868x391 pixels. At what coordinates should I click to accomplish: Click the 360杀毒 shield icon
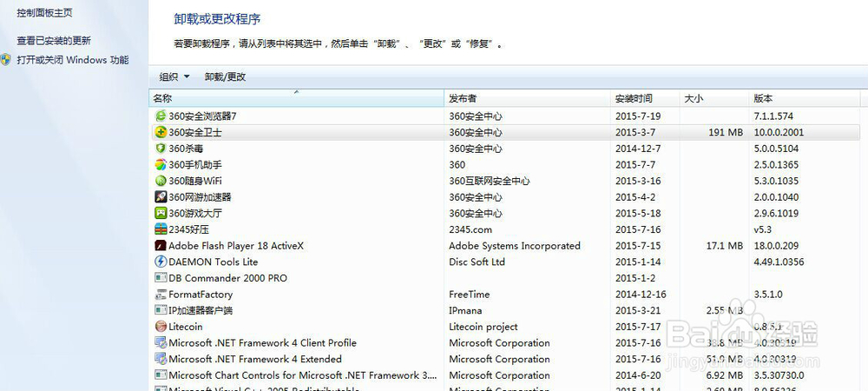click(161, 149)
